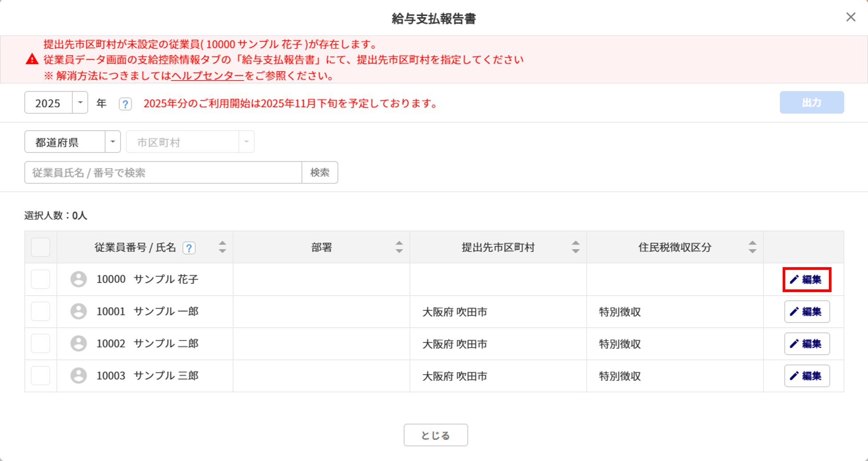Check the box for employee 10001

pos(40,311)
